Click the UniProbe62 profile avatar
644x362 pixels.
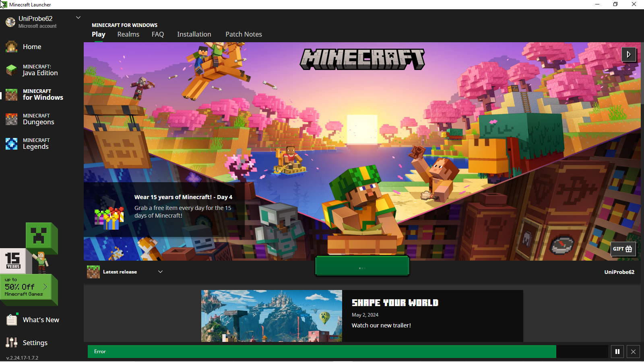coord(10,22)
